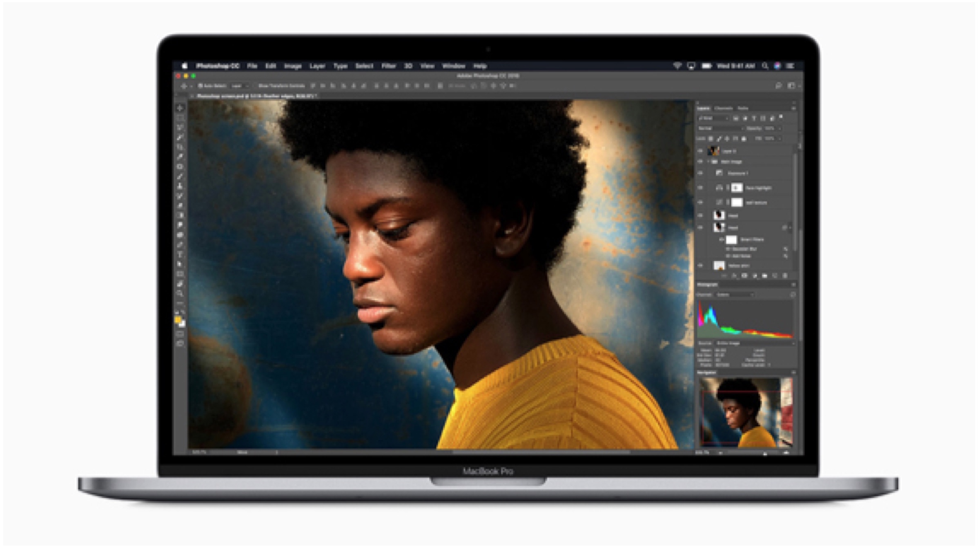
Task: Click the yellow foreground color swatch
Action: coord(178,320)
